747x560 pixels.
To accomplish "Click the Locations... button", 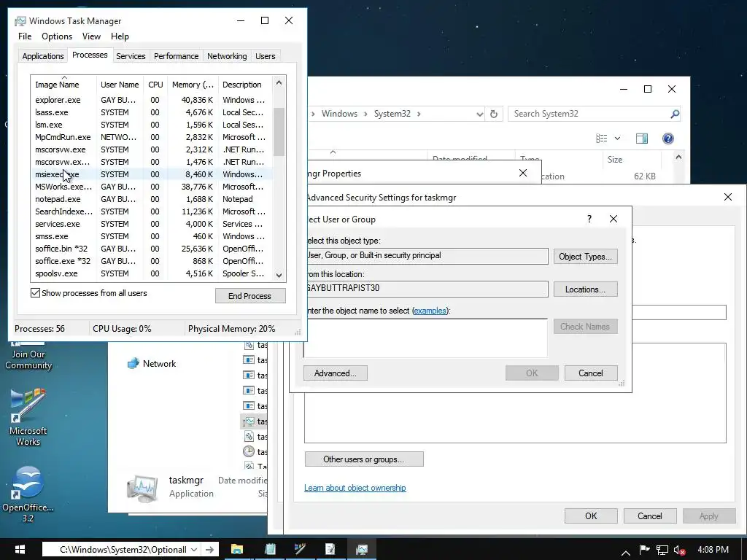I will pyautogui.click(x=586, y=289).
